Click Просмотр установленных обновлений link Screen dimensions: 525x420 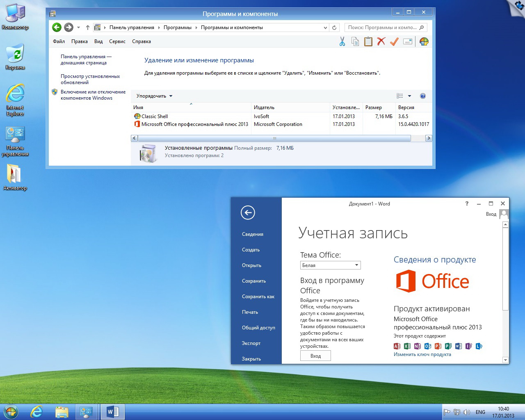tap(90, 79)
